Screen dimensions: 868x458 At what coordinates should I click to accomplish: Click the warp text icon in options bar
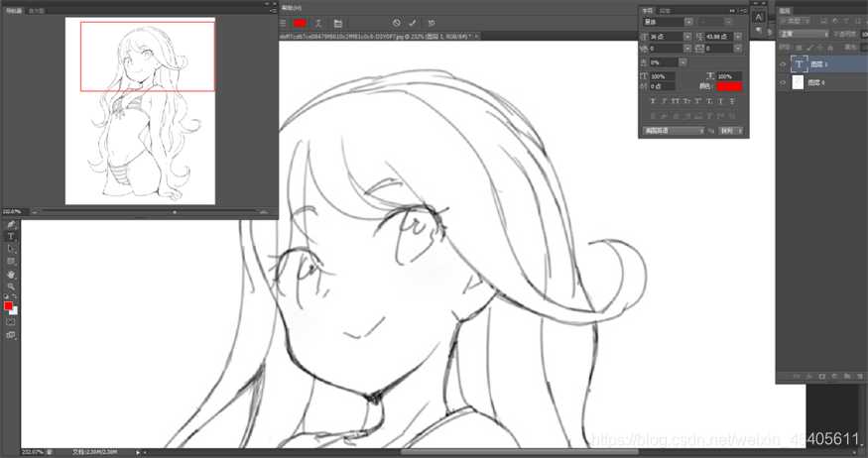click(x=318, y=23)
